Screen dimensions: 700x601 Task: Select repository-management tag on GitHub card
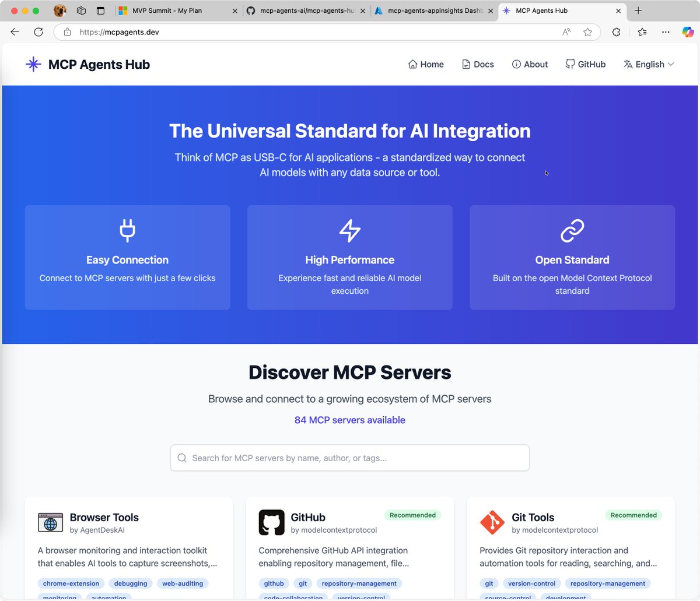(x=359, y=583)
